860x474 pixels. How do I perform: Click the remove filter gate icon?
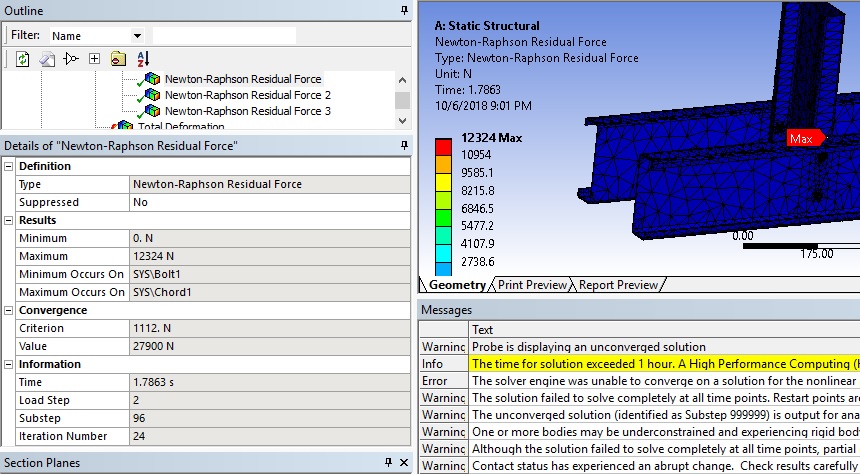pyautogui.click(x=71, y=59)
